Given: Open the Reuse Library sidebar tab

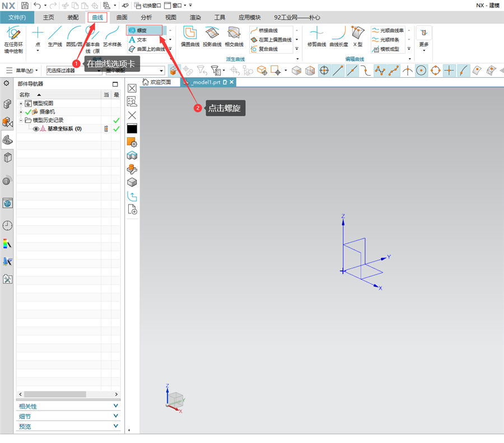Looking at the screenshot, I should pos(7,157).
